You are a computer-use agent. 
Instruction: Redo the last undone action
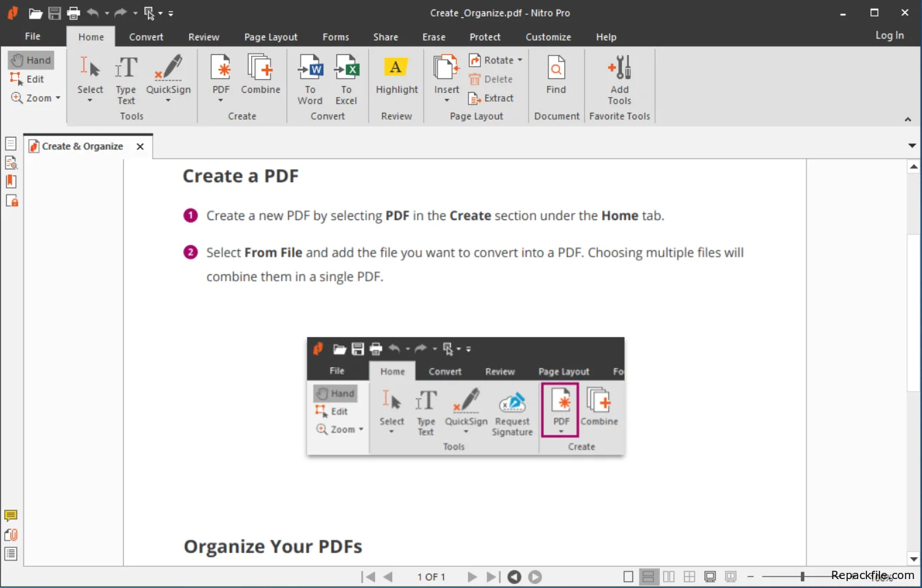(x=121, y=13)
